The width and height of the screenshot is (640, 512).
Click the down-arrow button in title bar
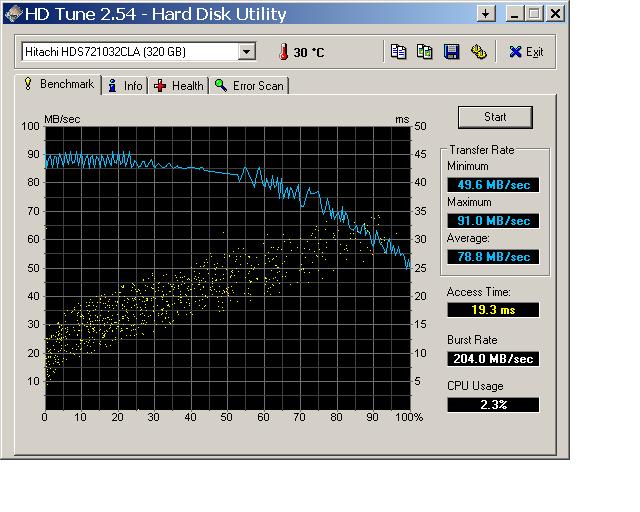pos(487,14)
